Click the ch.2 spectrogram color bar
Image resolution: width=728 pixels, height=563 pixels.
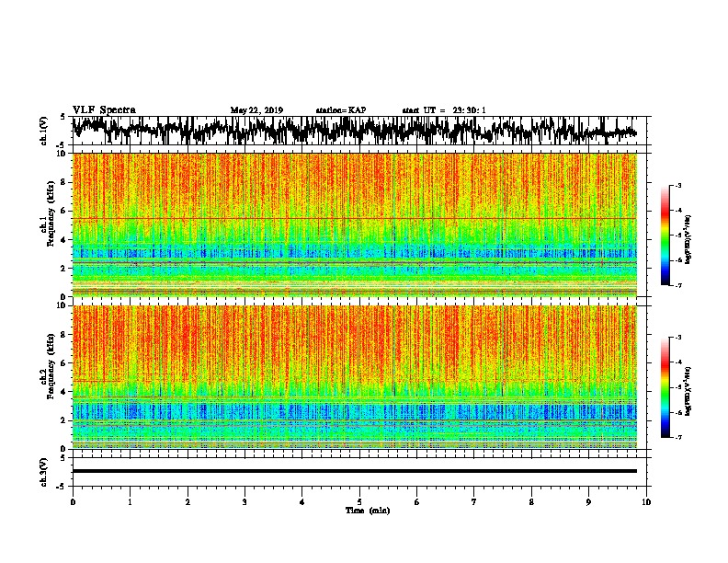(x=665, y=387)
